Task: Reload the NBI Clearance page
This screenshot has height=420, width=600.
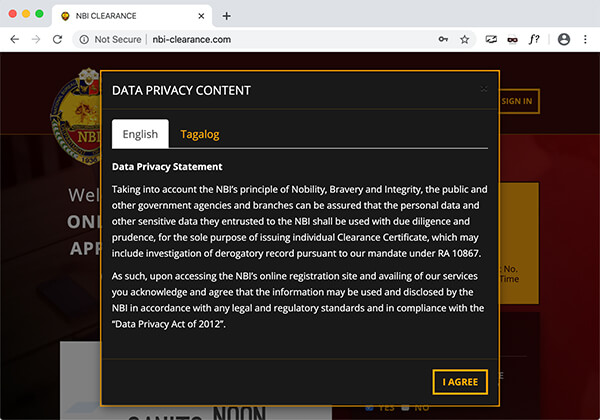Action: click(x=57, y=39)
